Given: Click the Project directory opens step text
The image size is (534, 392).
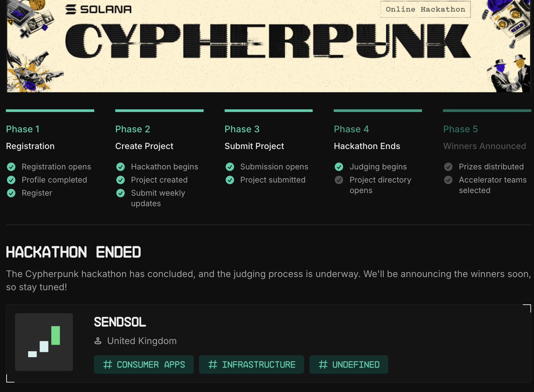Looking at the screenshot, I should pyautogui.click(x=380, y=185).
